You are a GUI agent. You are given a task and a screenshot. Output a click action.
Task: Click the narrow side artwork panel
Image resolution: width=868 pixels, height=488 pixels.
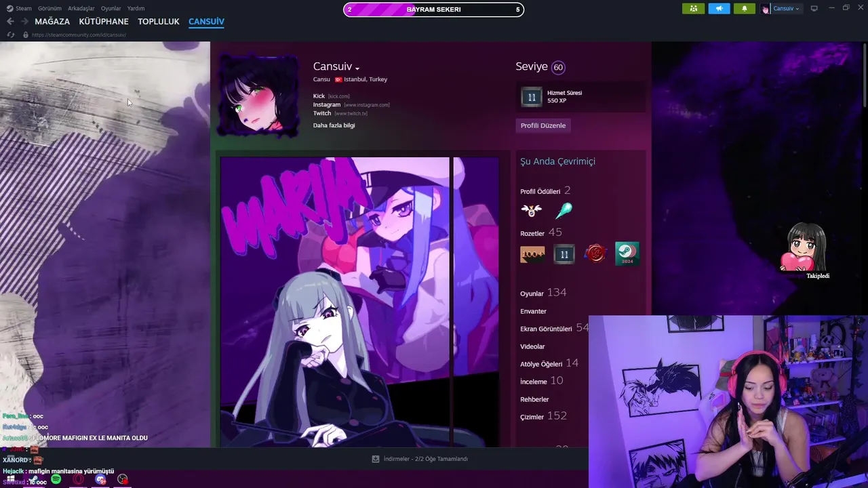pyautogui.click(x=475, y=302)
